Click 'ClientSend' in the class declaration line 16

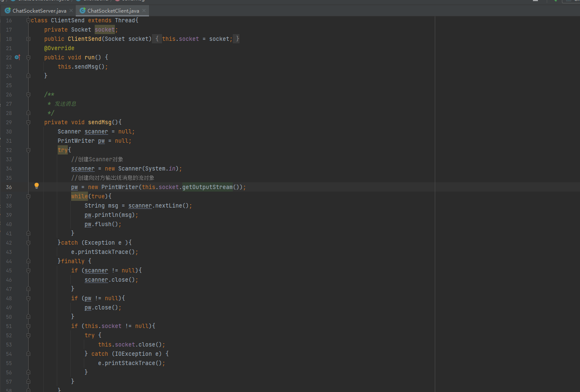click(x=68, y=20)
